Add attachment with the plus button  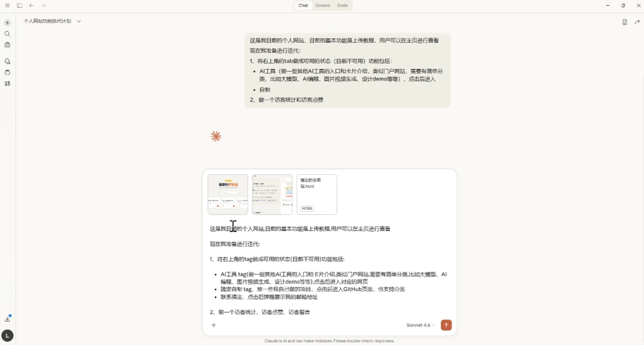tap(214, 325)
